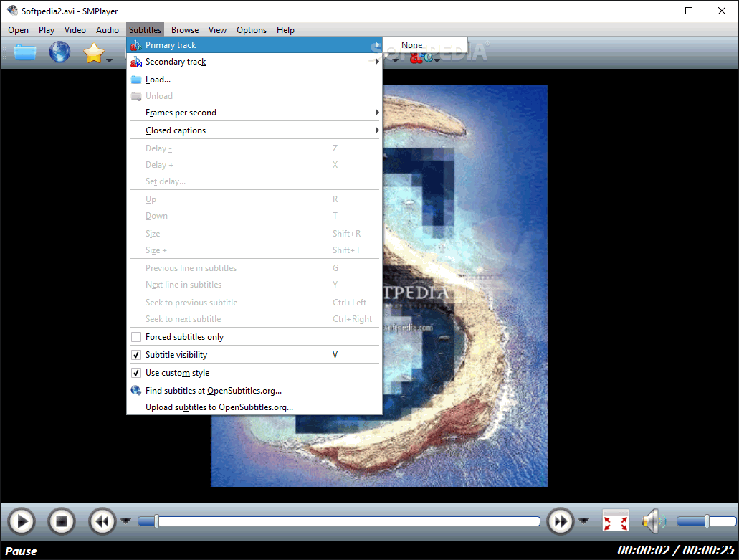
Task: Choose Load... to load a subtitle file
Action: [254, 80]
